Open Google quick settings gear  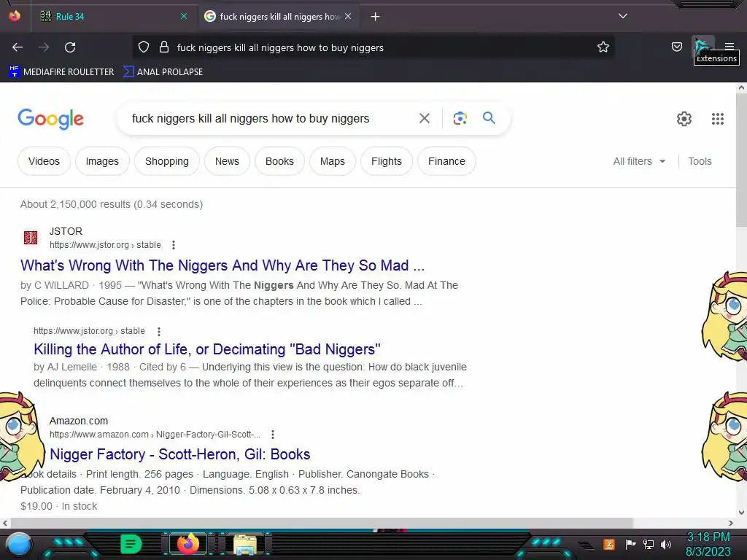click(x=684, y=119)
